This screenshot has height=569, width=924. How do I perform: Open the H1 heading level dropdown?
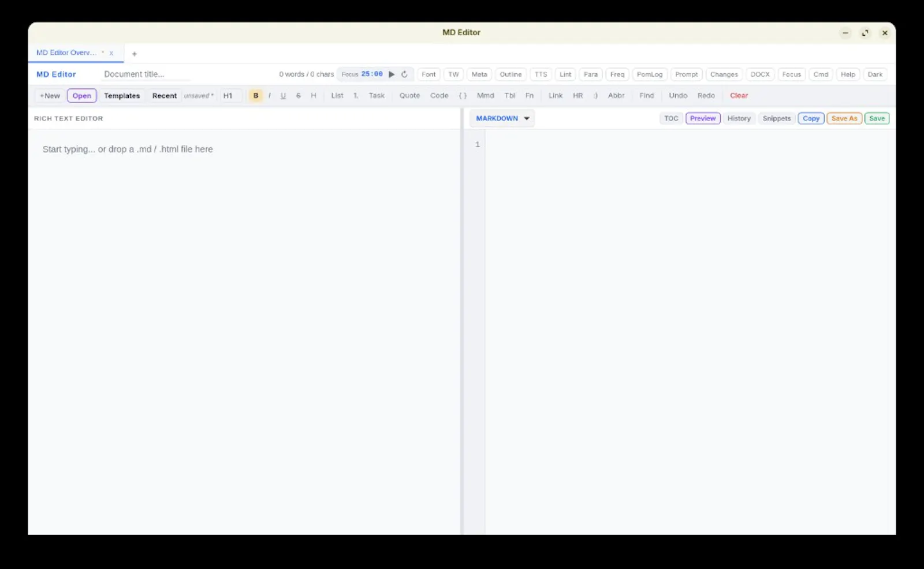tap(232, 96)
